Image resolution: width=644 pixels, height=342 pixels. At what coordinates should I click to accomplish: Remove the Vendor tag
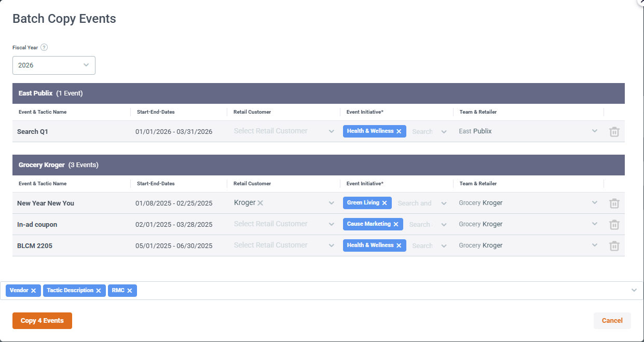coord(33,291)
